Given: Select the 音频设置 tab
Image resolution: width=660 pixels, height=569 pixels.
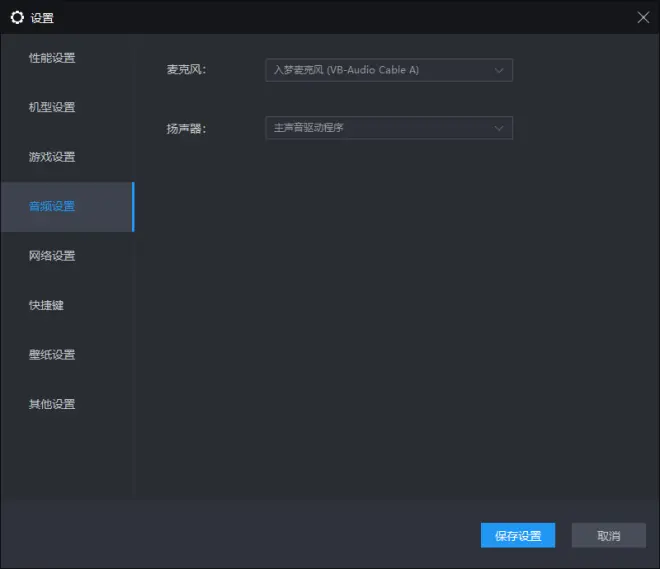Looking at the screenshot, I should tap(67, 207).
